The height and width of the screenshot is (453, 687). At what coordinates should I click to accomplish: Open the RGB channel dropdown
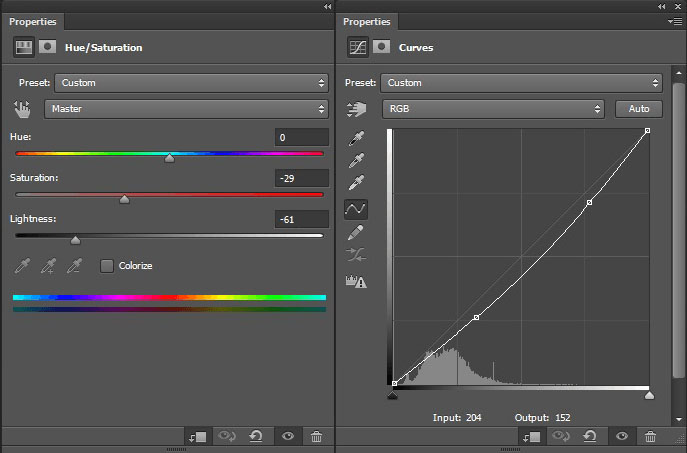493,109
